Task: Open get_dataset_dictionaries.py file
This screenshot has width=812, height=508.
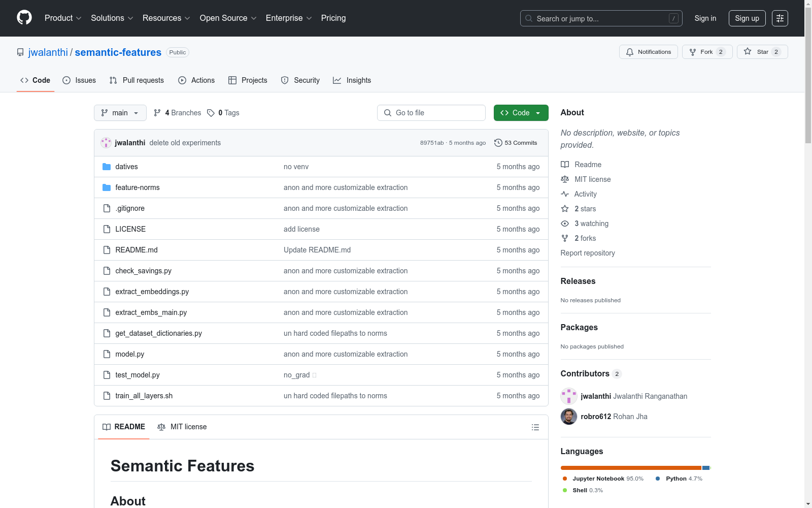Action: coord(159,333)
